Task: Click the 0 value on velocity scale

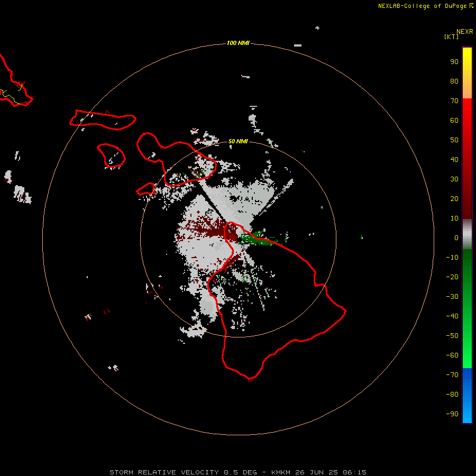Action: (x=456, y=238)
